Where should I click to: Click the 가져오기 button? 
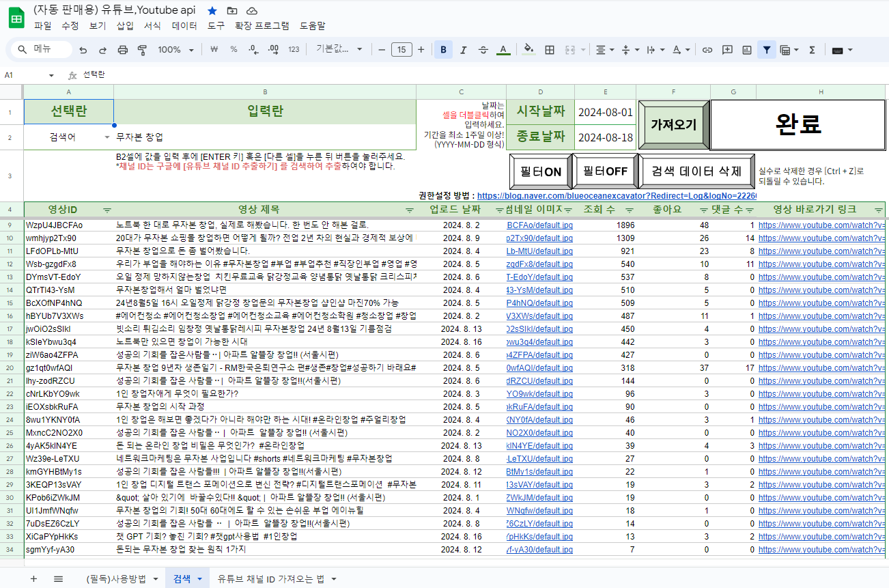pos(673,125)
